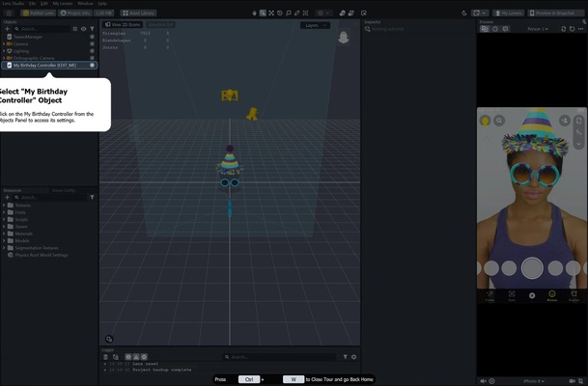Click the video camera icon below preview

point(573,381)
